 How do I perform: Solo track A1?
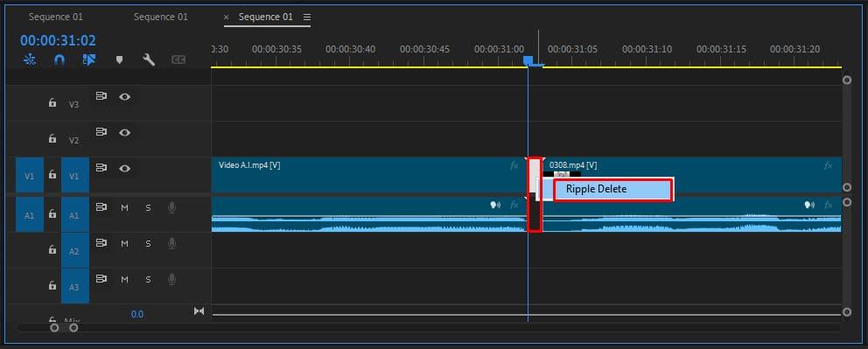pos(148,208)
